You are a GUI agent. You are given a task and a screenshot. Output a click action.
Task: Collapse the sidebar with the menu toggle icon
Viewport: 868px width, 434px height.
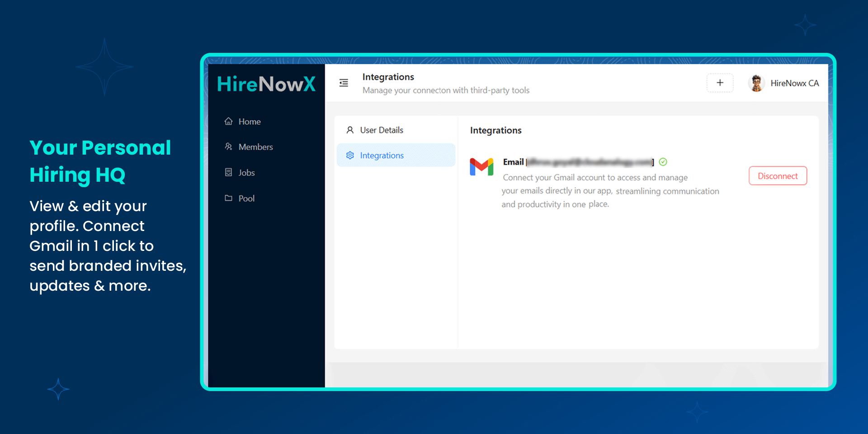(x=344, y=83)
